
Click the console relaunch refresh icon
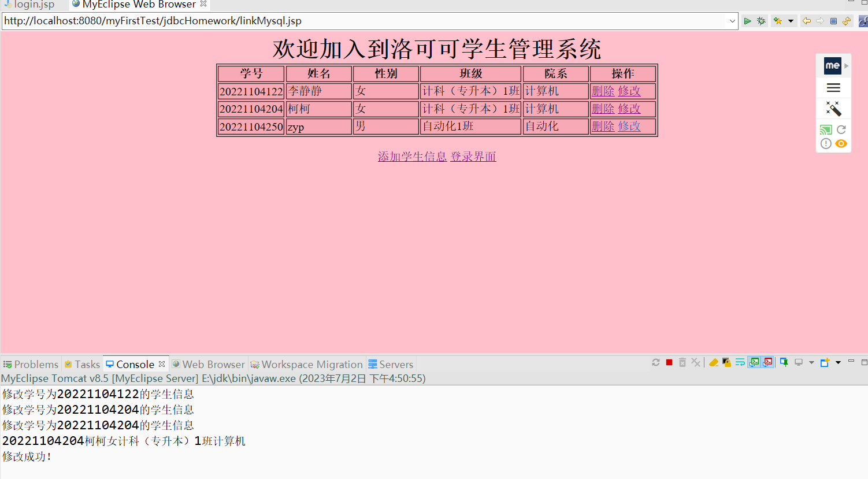(x=655, y=362)
